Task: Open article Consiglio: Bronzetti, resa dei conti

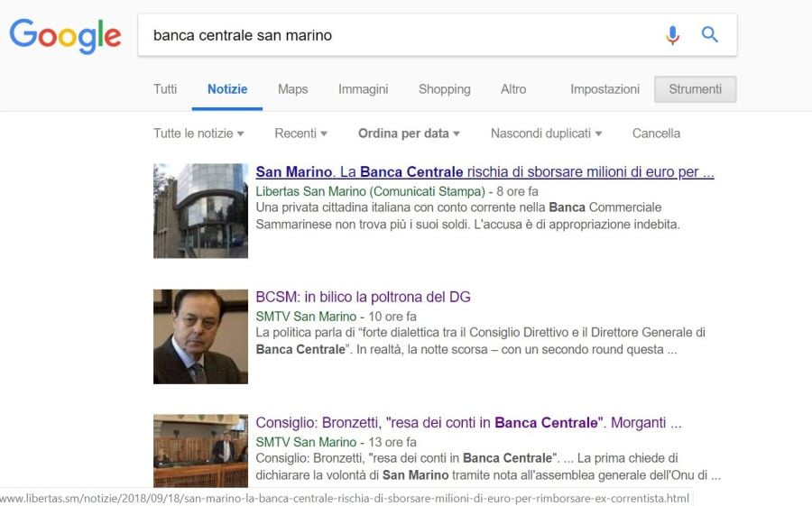Action: coord(468,423)
